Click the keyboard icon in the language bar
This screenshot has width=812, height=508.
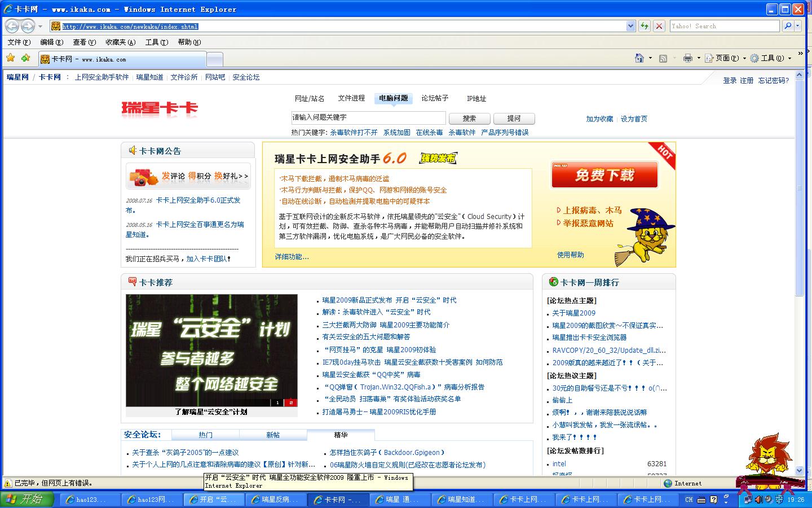(701, 500)
